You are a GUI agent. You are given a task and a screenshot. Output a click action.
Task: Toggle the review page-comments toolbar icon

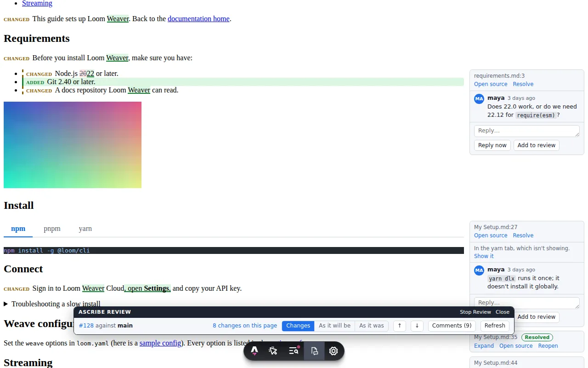pos(314,351)
